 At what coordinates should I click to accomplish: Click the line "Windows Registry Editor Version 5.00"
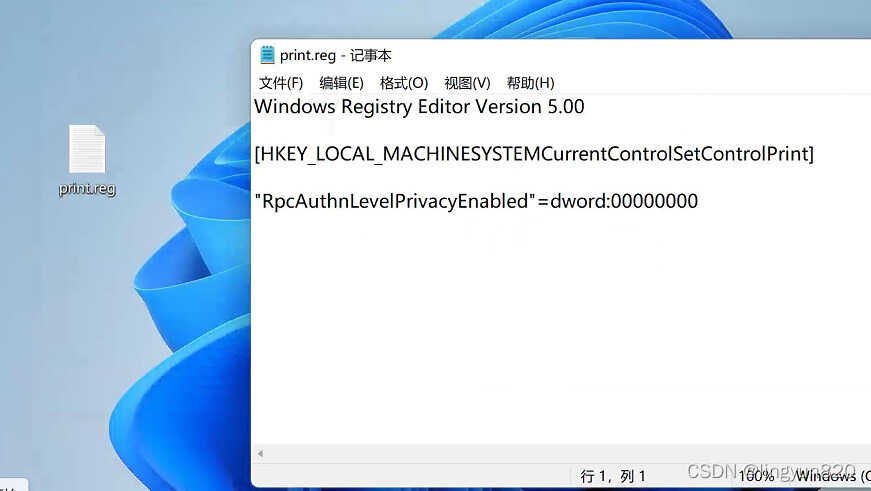[419, 107]
